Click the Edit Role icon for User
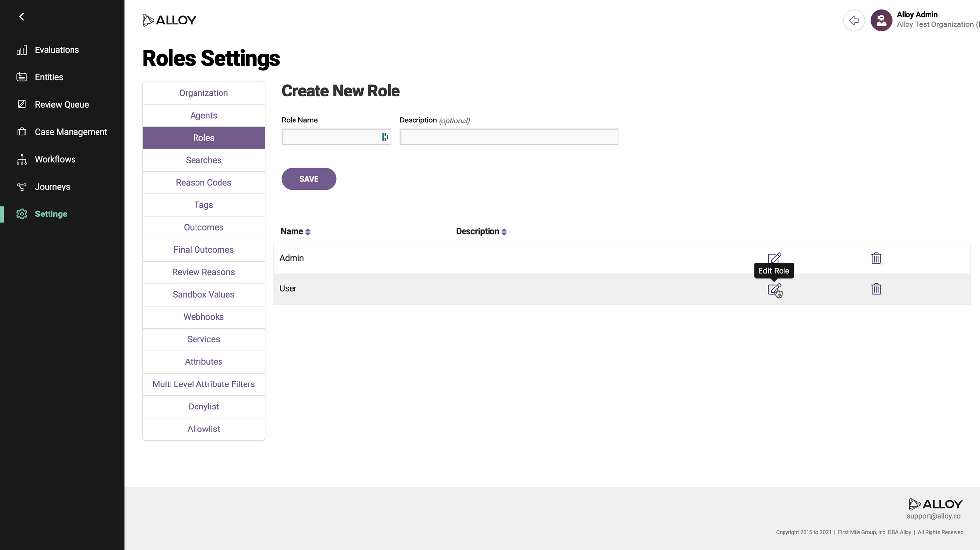This screenshot has width=980, height=550. point(774,289)
